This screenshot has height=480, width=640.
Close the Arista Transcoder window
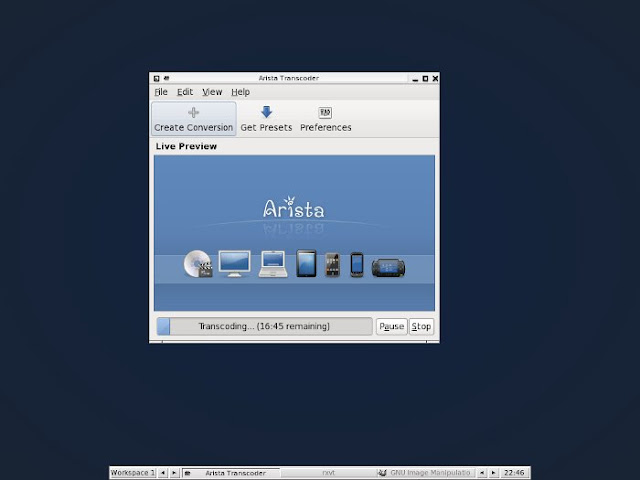(435, 78)
